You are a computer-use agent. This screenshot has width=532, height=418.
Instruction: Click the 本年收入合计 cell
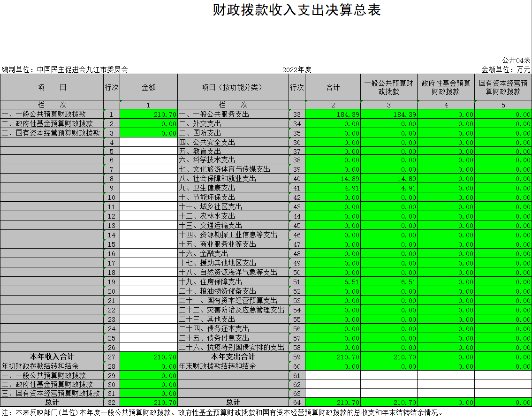[52, 357]
